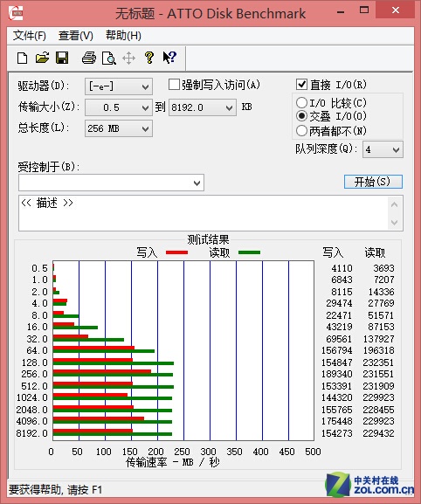
Task: Print the benchmark results
Action: point(89,58)
